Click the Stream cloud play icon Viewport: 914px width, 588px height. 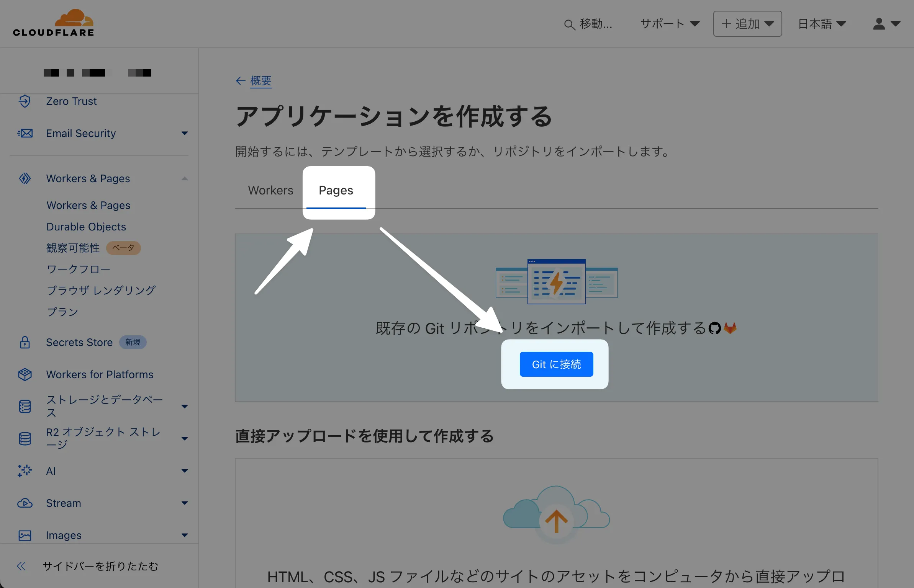(25, 503)
